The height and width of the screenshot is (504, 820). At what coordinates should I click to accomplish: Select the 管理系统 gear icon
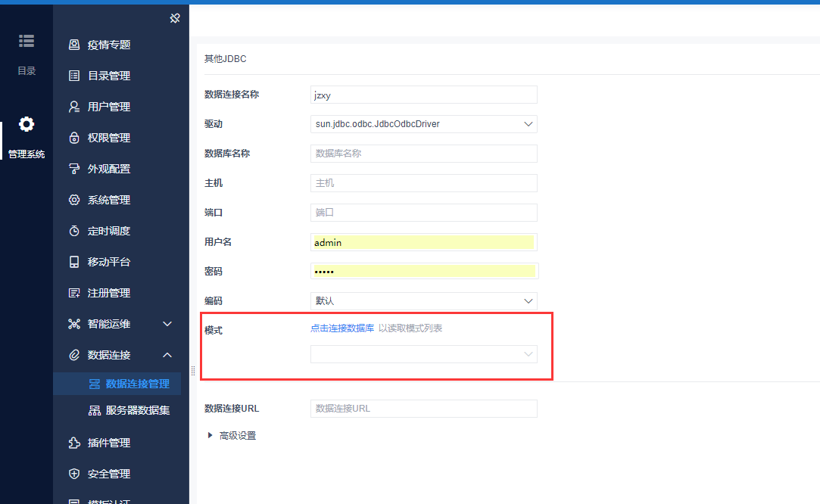pyautogui.click(x=27, y=124)
